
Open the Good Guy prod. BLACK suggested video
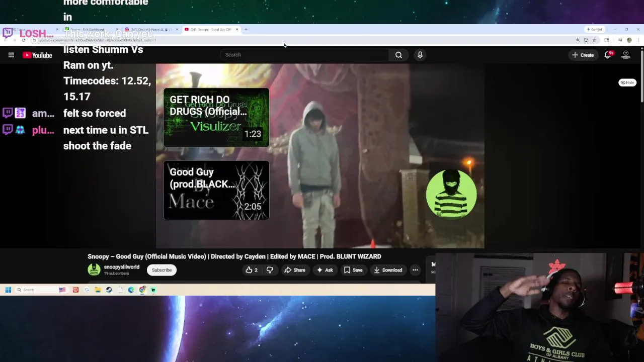tap(216, 191)
